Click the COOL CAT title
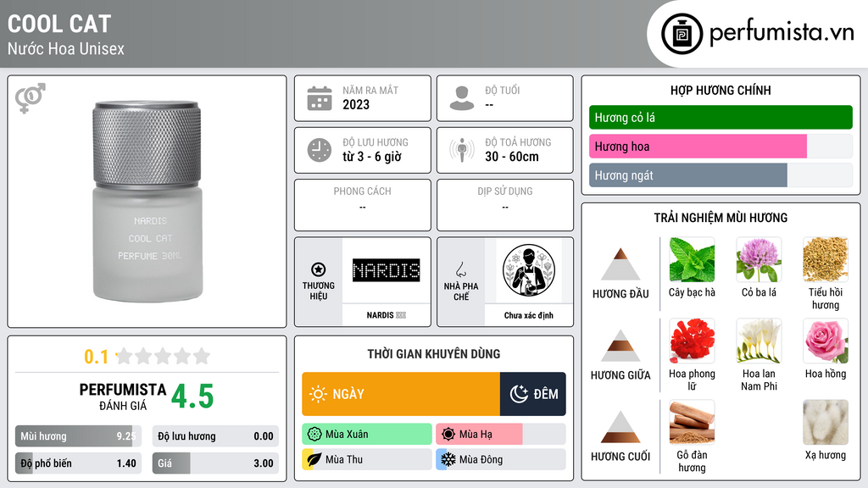The image size is (868, 488). [59, 24]
